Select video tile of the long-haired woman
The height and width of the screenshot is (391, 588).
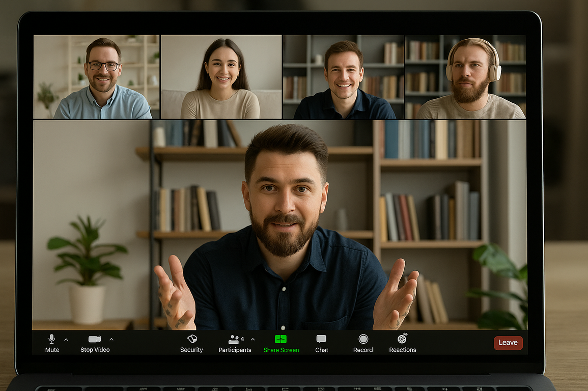tap(221, 77)
